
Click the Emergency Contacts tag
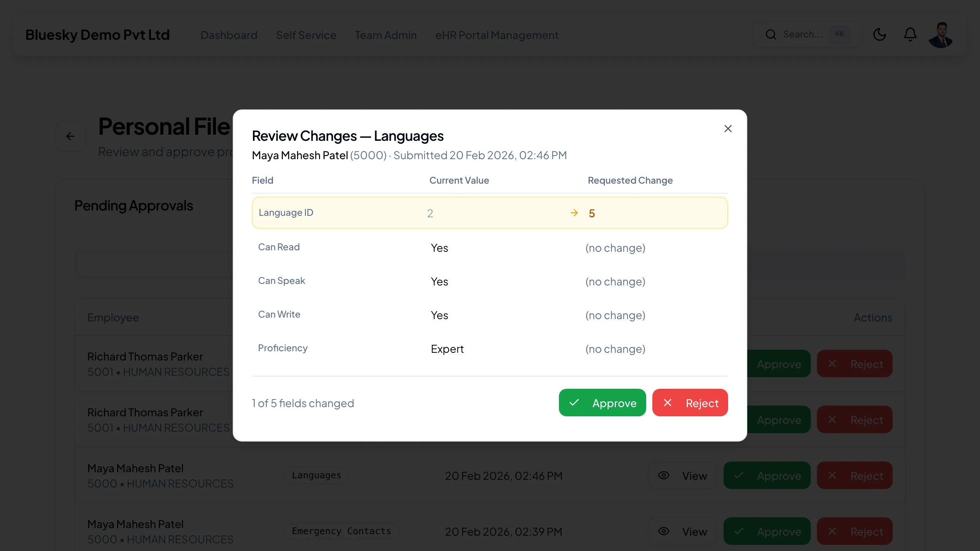click(x=341, y=531)
